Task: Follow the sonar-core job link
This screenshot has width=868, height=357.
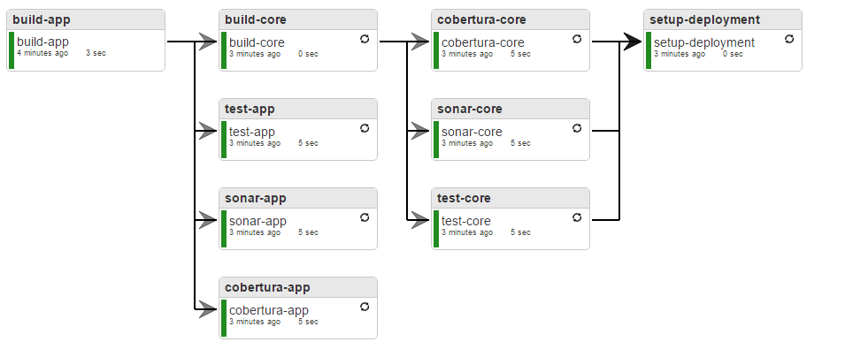Action: click(x=472, y=132)
